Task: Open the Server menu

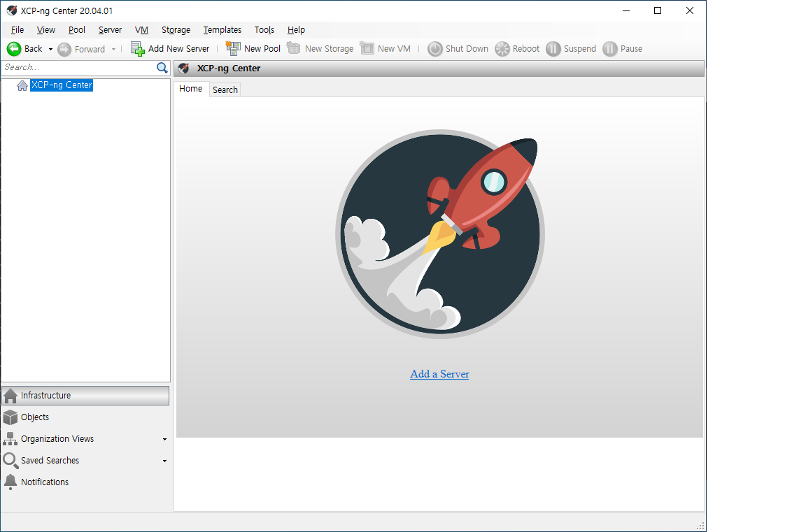Action: pyautogui.click(x=110, y=30)
